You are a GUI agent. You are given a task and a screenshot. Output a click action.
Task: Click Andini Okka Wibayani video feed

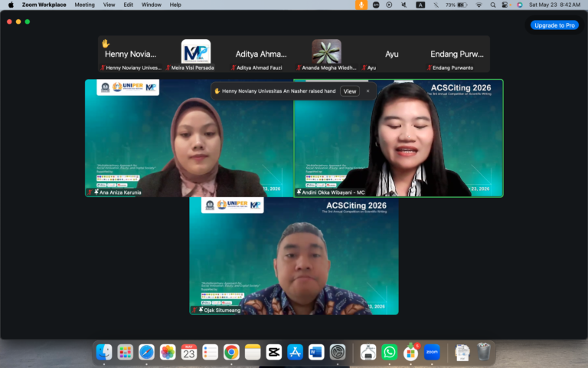(398, 138)
